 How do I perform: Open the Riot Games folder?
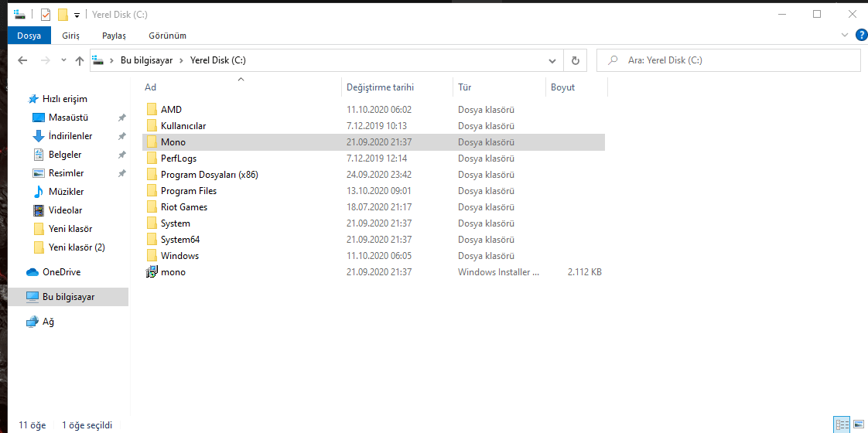tap(183, 207)
